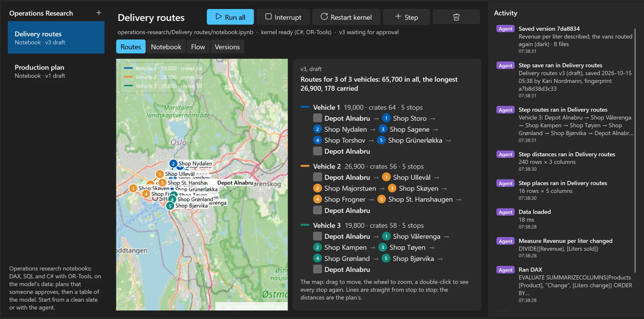Click Shop Grønland marker on map
The height and width of the screenshot is (319, 644).
coord(172,199)
